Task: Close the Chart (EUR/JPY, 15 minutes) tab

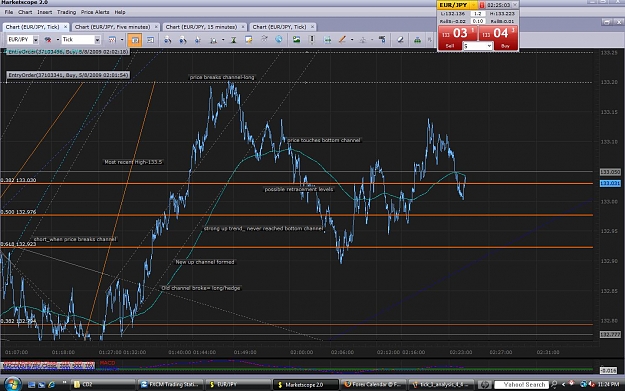Action: [x=243, y=27]
